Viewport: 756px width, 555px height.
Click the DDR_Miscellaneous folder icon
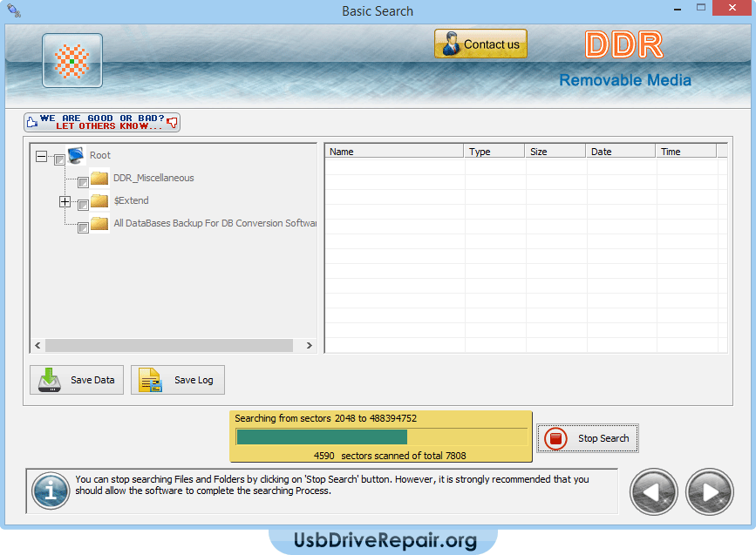(99, 179)
